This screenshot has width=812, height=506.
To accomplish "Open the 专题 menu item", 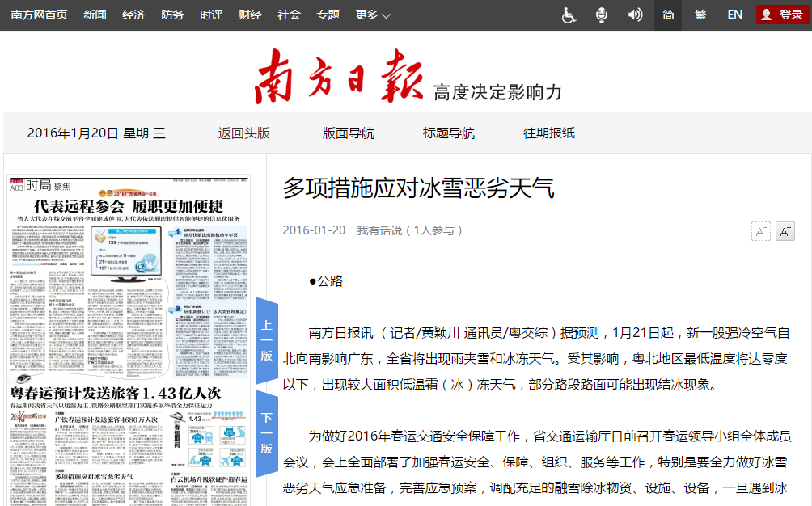I will (x=328, y=15).
